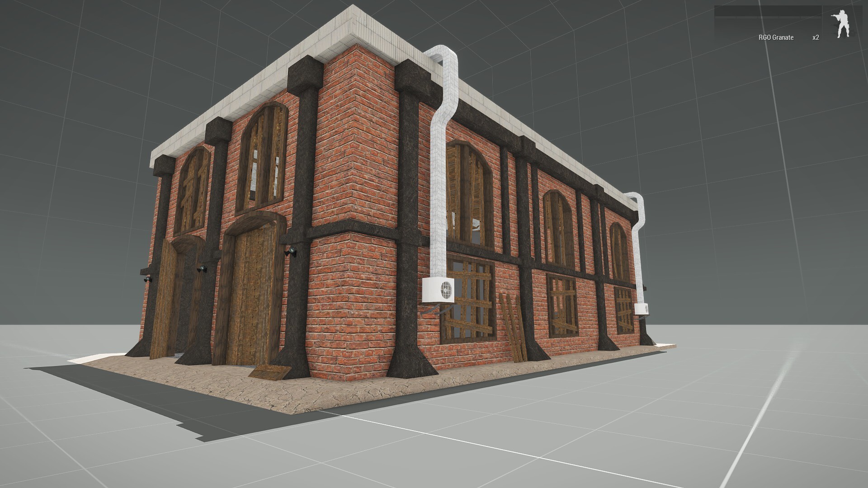Click the upper-left arched boarded window

click(194, 190)
